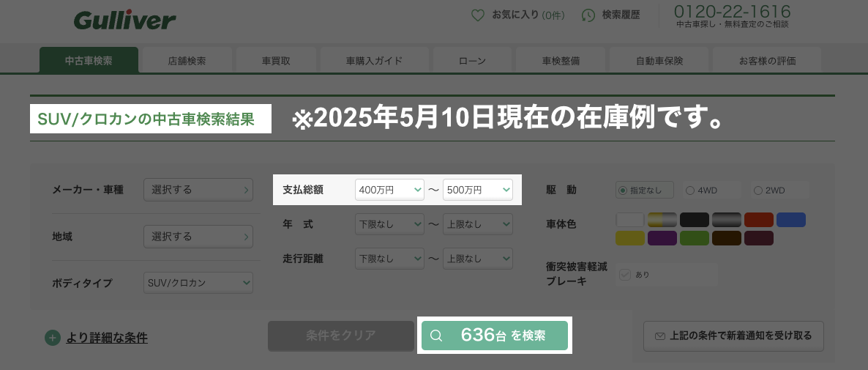Open the メーカー・車種 選択する selector
The image size is (868, 370).
198,190
